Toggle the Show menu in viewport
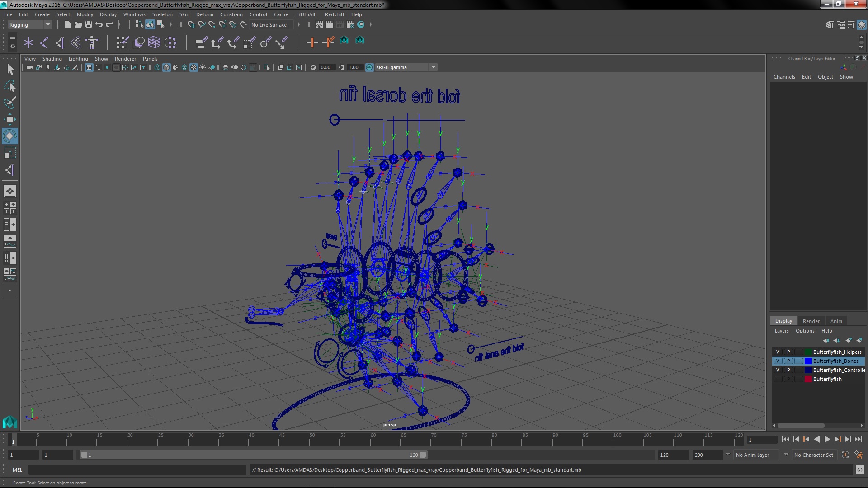The height and width of the screenshot is (488, 868). 100,58
